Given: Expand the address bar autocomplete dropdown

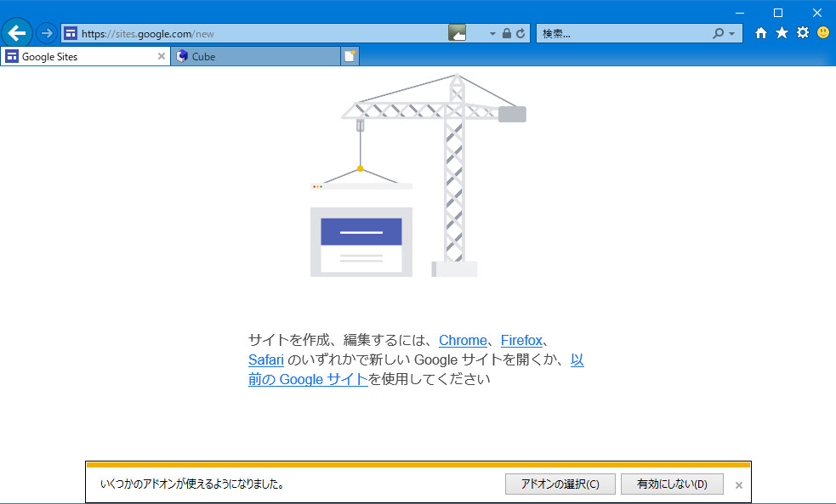Looking at the screenshot, I should [491, 33].
